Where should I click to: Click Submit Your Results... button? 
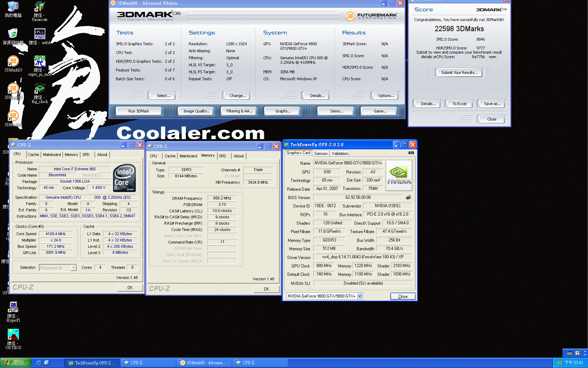(459, 73)
